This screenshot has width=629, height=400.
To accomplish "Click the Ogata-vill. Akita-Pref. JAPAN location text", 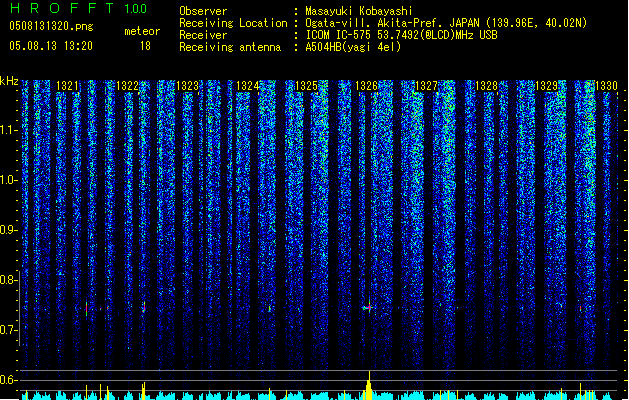I will 446,23.
